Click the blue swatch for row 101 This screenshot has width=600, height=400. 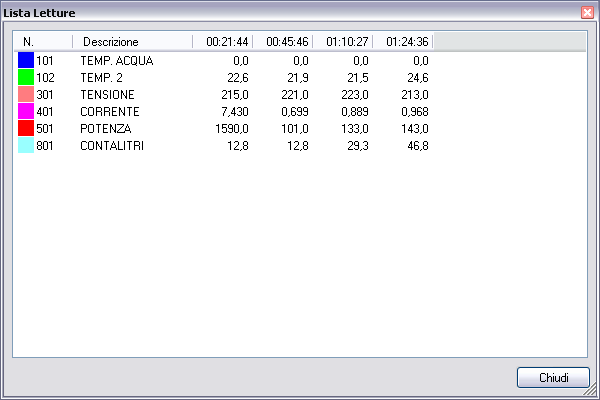pos(26,61)
